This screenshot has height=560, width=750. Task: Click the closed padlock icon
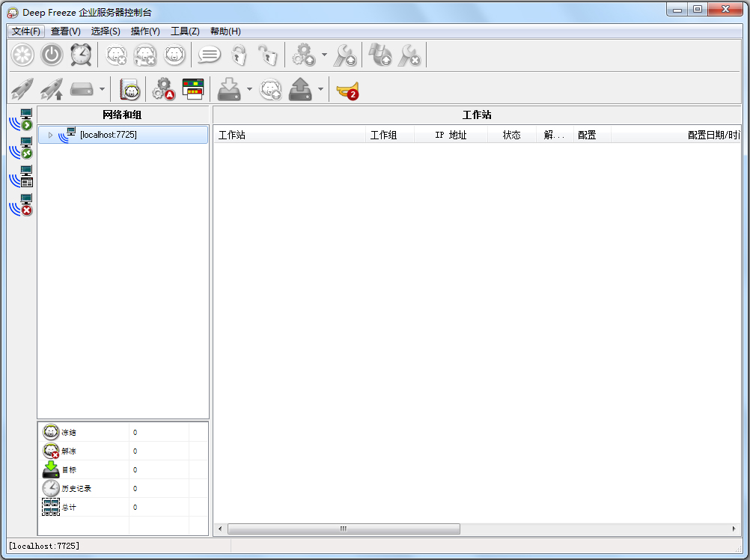(x=239, y=55)
